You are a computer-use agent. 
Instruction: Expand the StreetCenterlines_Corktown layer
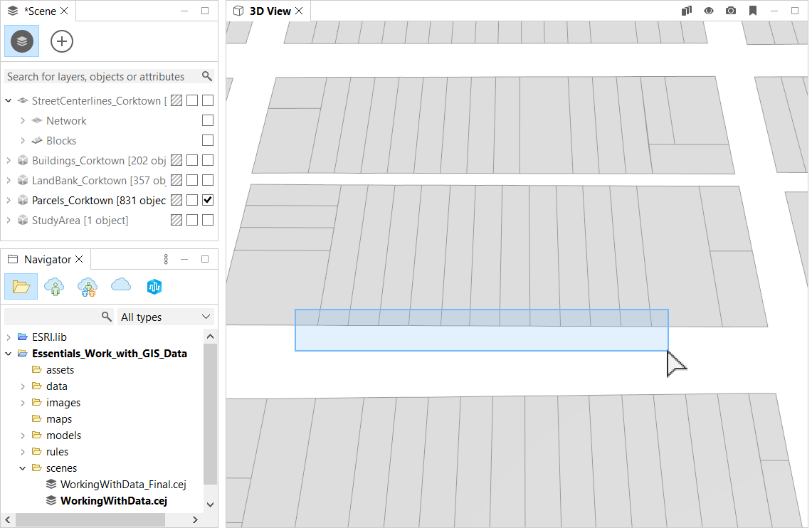coord(8,100)
